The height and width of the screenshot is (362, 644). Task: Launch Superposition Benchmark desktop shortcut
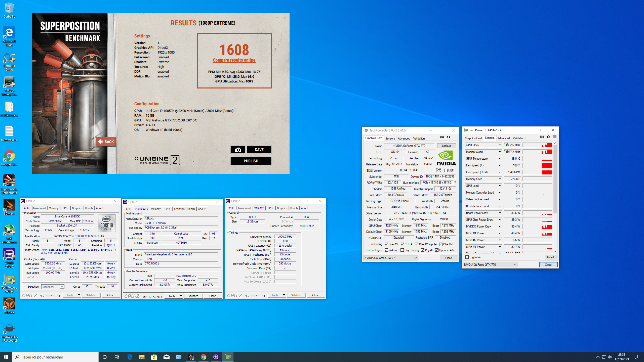[x=9, y=185]
